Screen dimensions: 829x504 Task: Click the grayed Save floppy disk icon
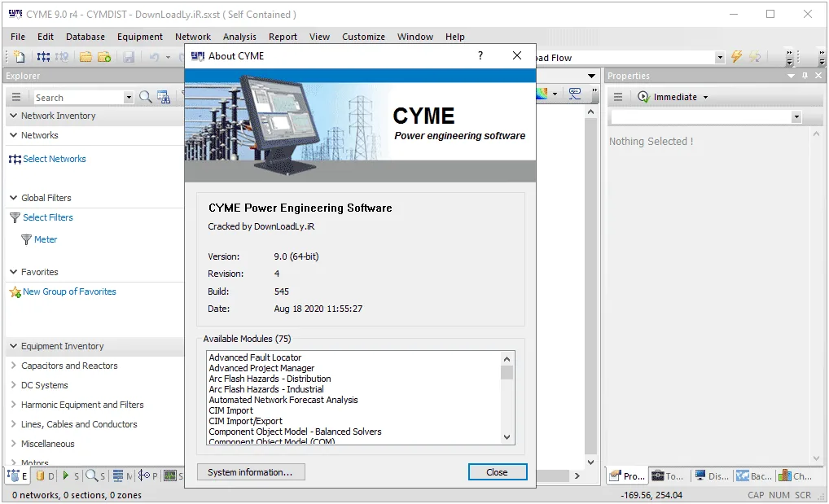tap(129, 56)
